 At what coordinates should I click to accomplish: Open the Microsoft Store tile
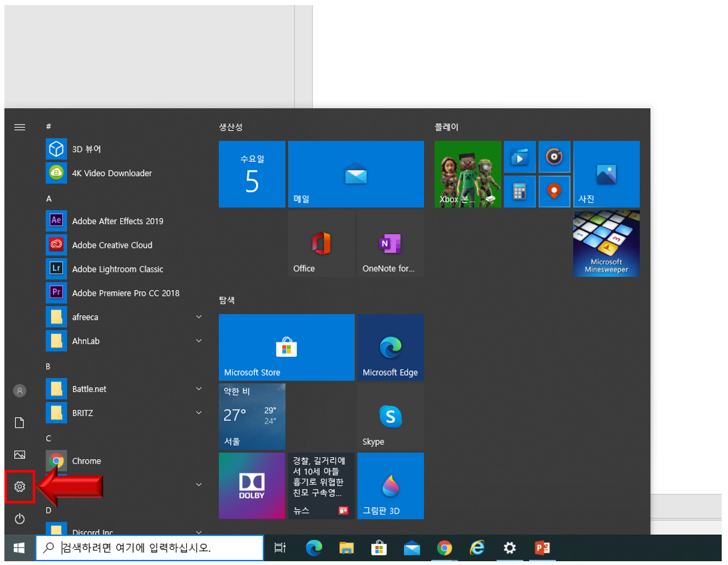click(x=286, y=347)
